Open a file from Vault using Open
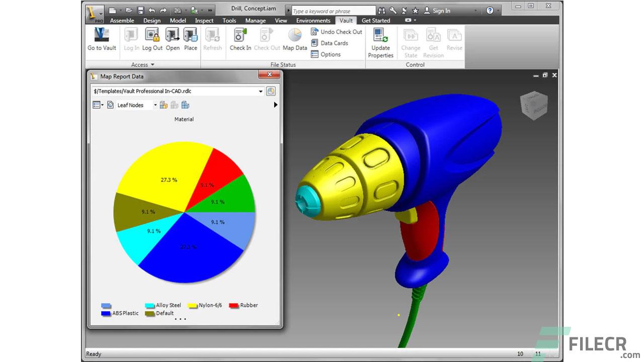The height and width of the screenshot is (362, 644). (173, 35)
